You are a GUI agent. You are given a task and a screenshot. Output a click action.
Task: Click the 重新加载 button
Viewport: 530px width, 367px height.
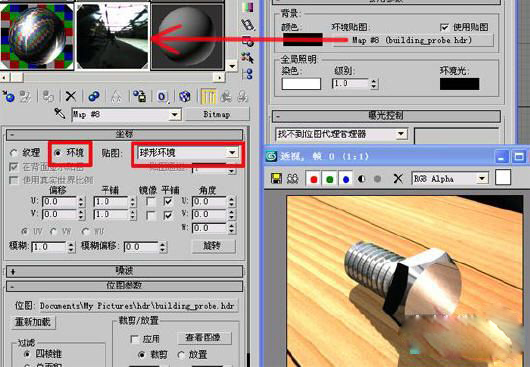point(33,321)
